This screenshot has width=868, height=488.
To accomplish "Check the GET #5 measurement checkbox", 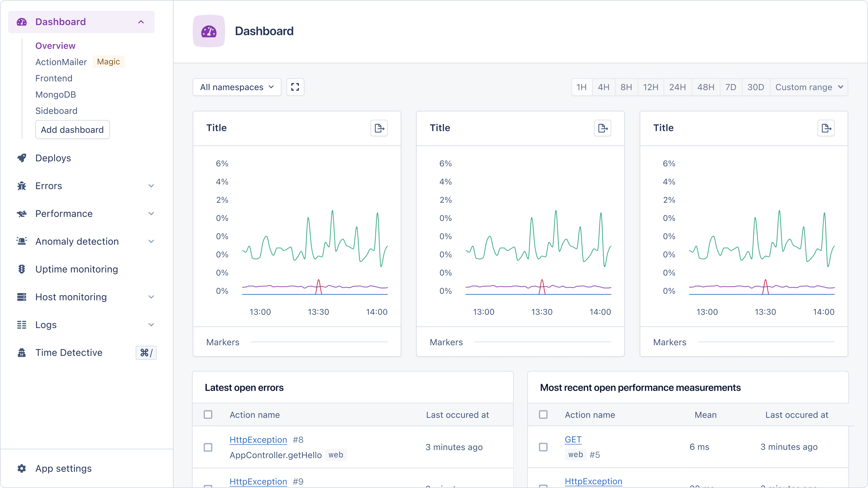I will tap(543, 447).
